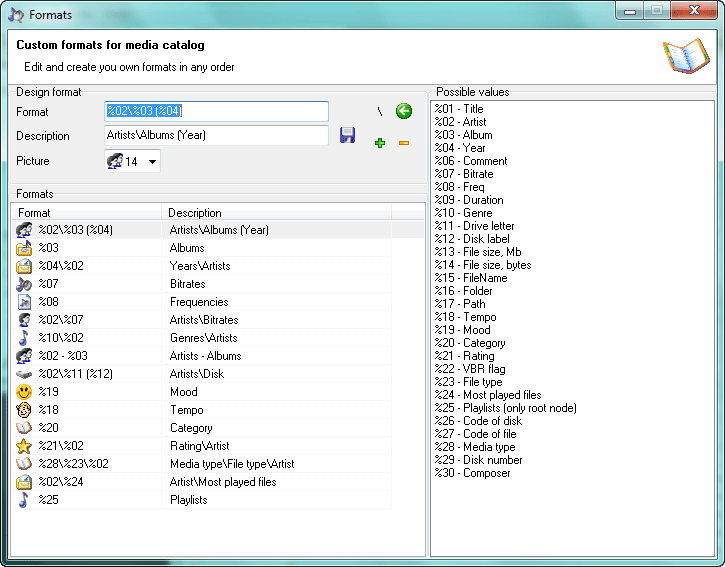Click the Mood smiley icon

pyautogui.click(x=24, y=392)
